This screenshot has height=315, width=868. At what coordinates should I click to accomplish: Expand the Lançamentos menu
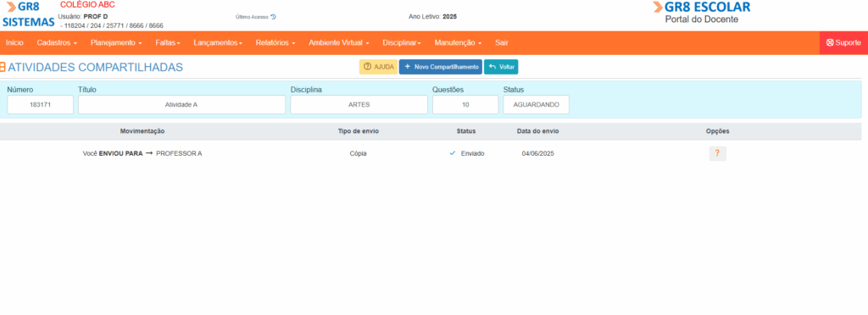click(218, 42)
